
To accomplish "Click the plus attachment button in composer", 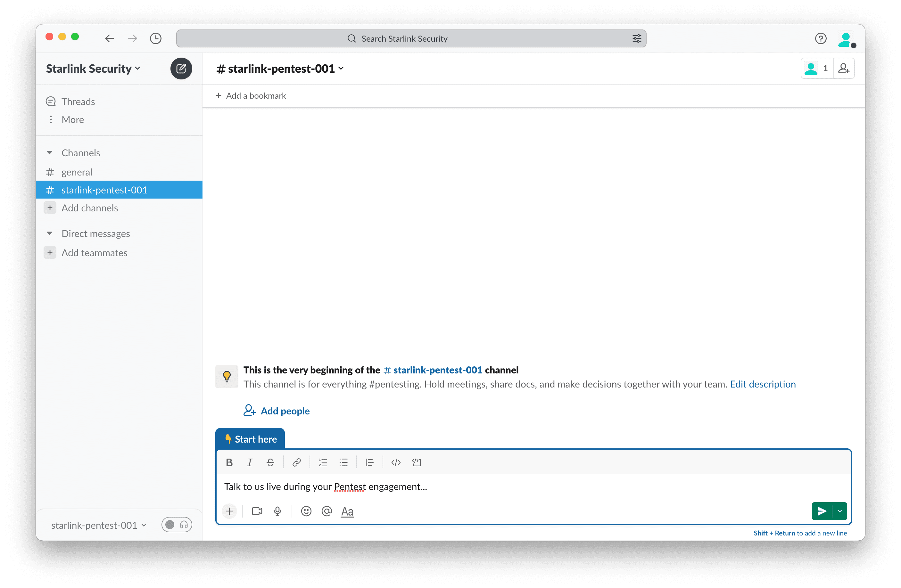I will point(229,511).
